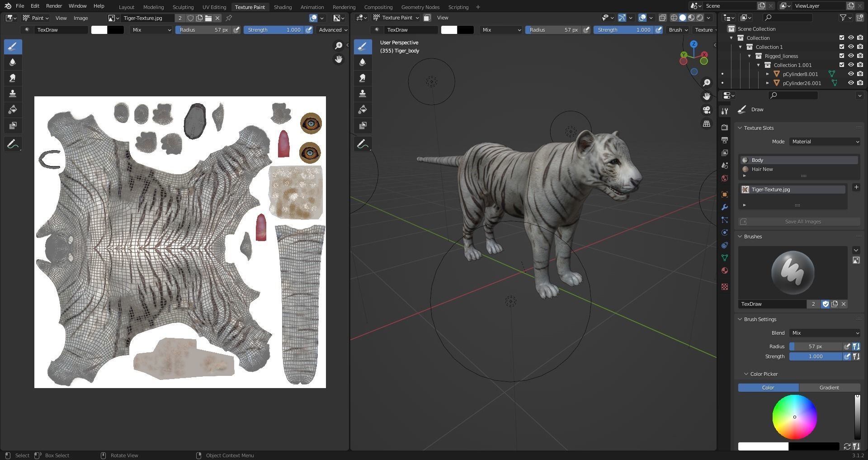Expand pCylinder8.001 in the outliner
This screenshot has width=868, height=460.
coord(768,74)
